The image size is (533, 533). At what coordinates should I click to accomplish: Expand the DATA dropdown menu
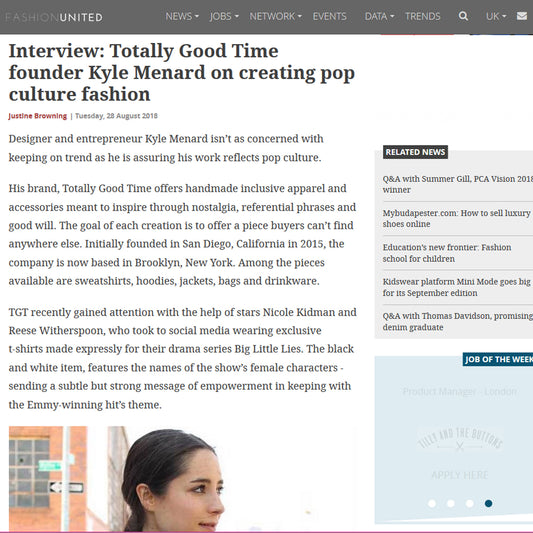379,16
